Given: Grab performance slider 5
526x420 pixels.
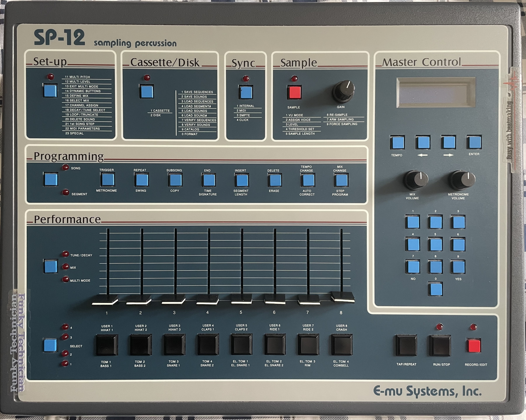Looking at the screenshot, I should 242,299.
